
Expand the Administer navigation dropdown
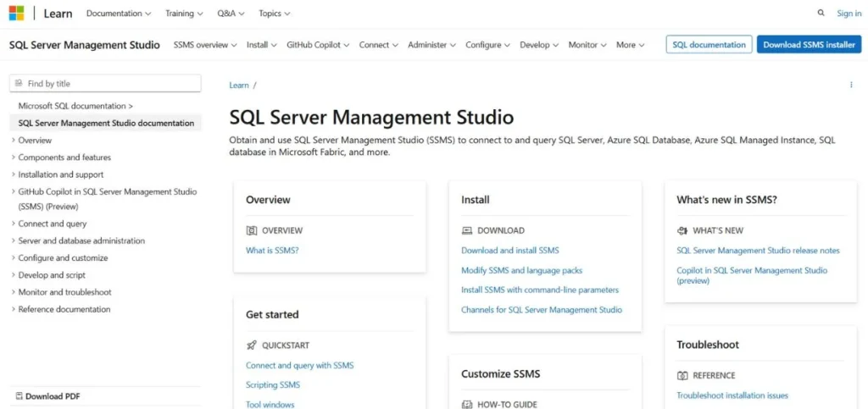pos(431,45)
